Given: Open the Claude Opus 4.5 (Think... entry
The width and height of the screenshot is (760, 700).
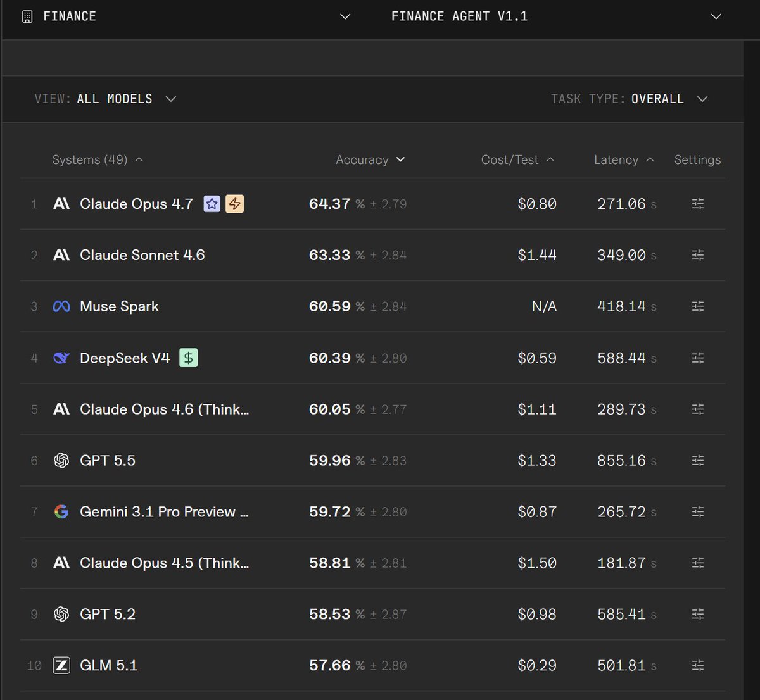Looking at the screenshot, I should pos(165,563).
